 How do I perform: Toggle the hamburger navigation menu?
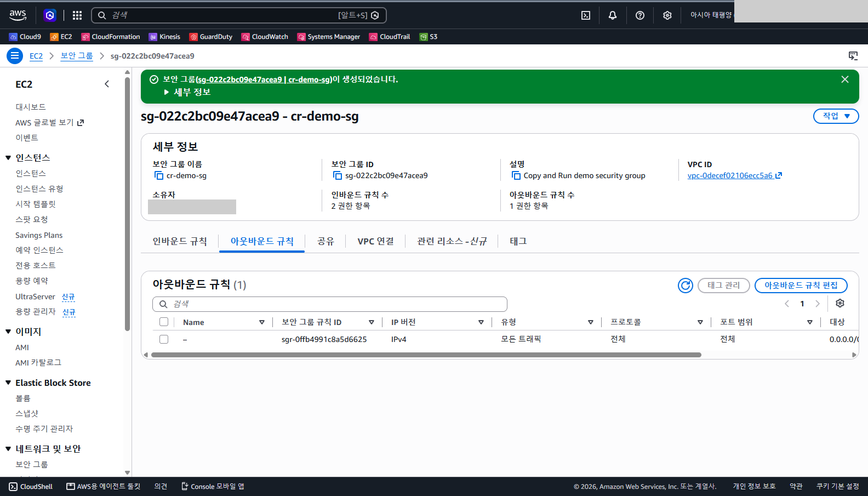tap(15, 56)
